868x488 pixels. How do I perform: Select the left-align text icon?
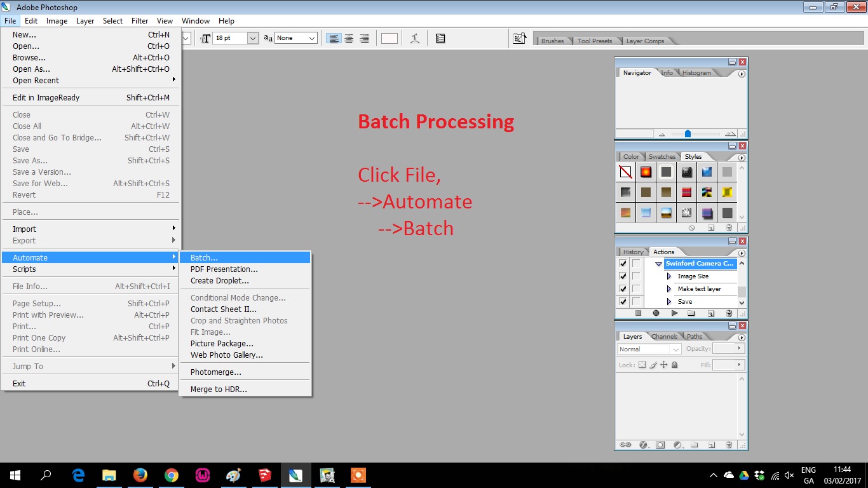coord(334,38)
